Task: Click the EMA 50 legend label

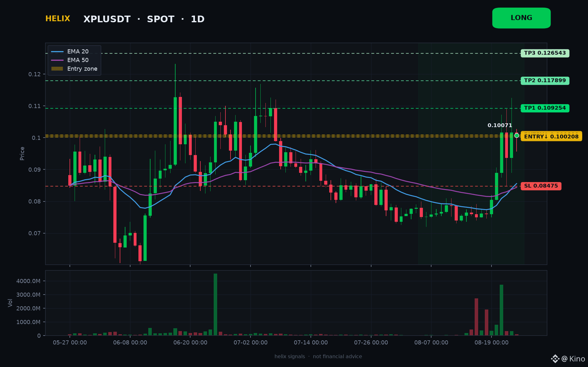Action: click(x=78, y=60)
